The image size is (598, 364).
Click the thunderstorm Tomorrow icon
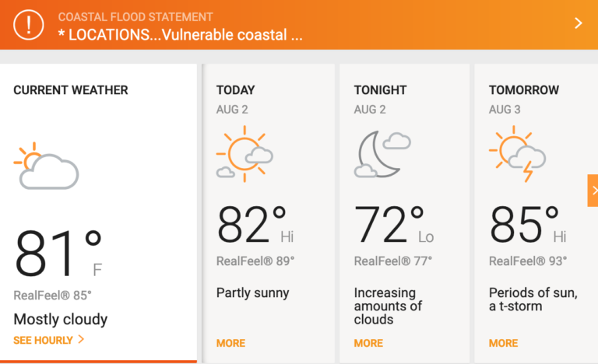[x=517, y=153]
